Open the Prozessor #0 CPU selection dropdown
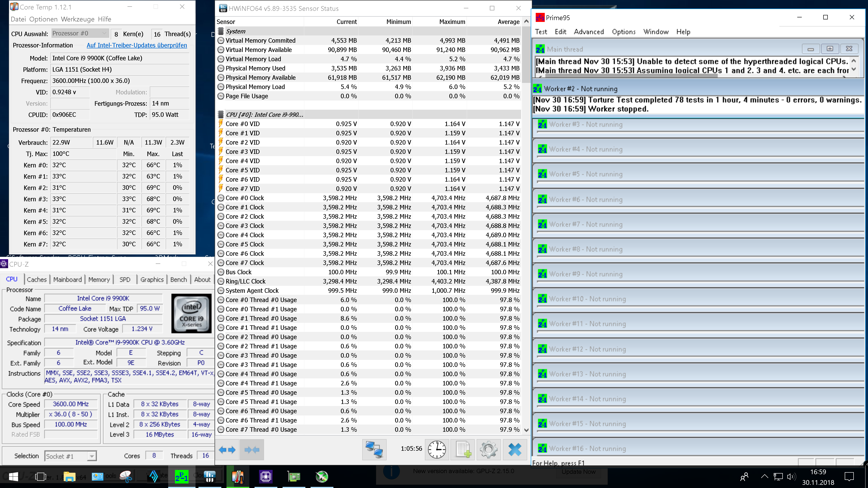 (80, 33)
